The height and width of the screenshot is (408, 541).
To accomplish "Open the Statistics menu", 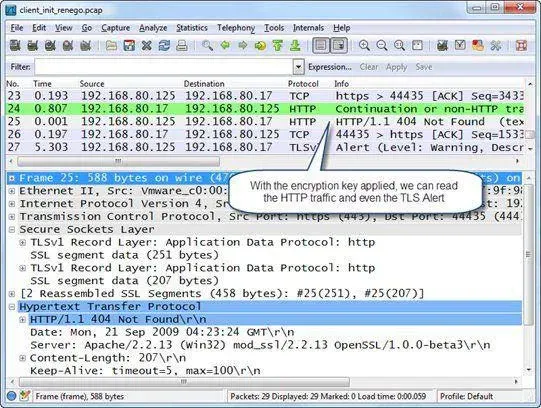I will point(192,28).
